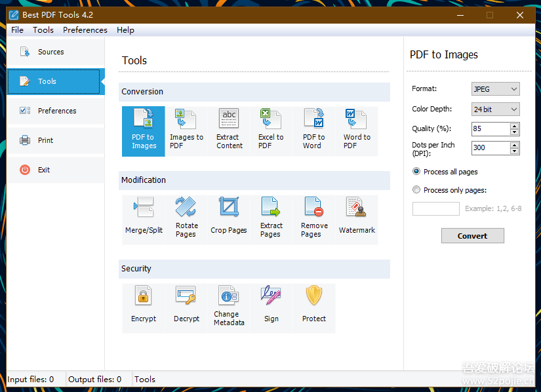Click the 'Input files: 0' status entry
Image resolution: width=541 pixels, height=392 pixels.
[31, 380]
